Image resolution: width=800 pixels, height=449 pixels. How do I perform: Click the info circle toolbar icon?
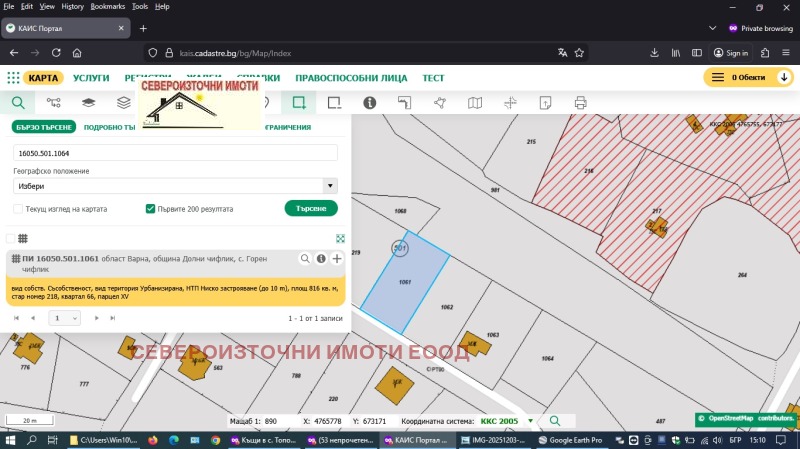click(x=369, y=103)
